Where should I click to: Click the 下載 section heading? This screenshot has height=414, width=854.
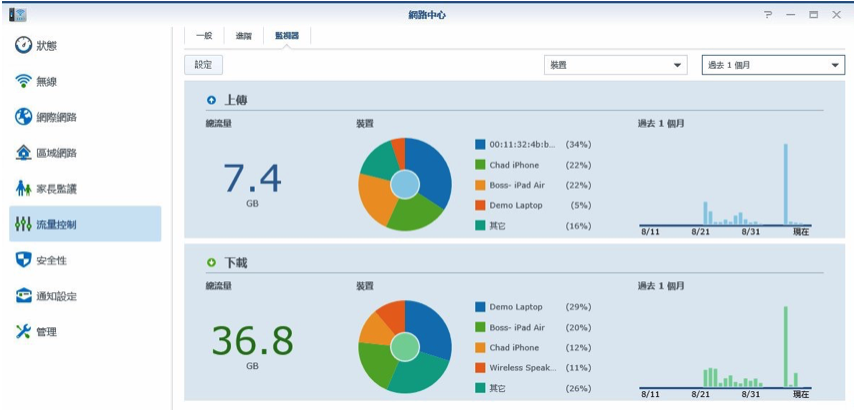coord(236,263)
